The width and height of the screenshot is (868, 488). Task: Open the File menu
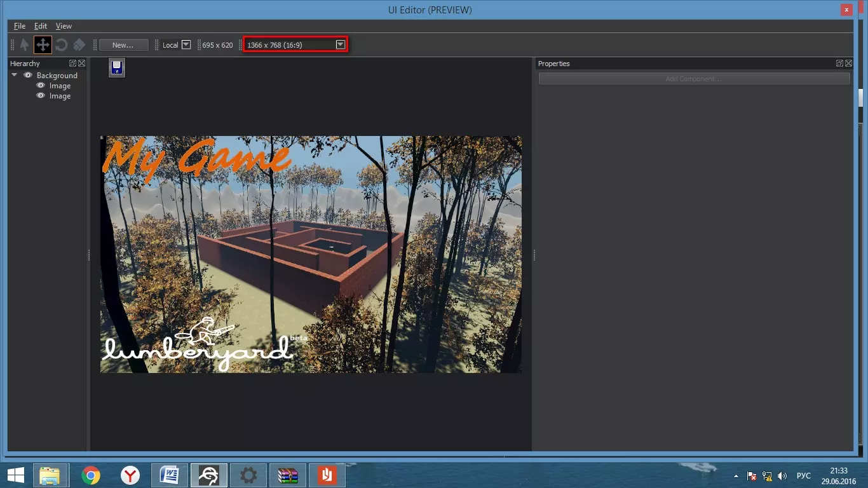(x=20, y=26)
